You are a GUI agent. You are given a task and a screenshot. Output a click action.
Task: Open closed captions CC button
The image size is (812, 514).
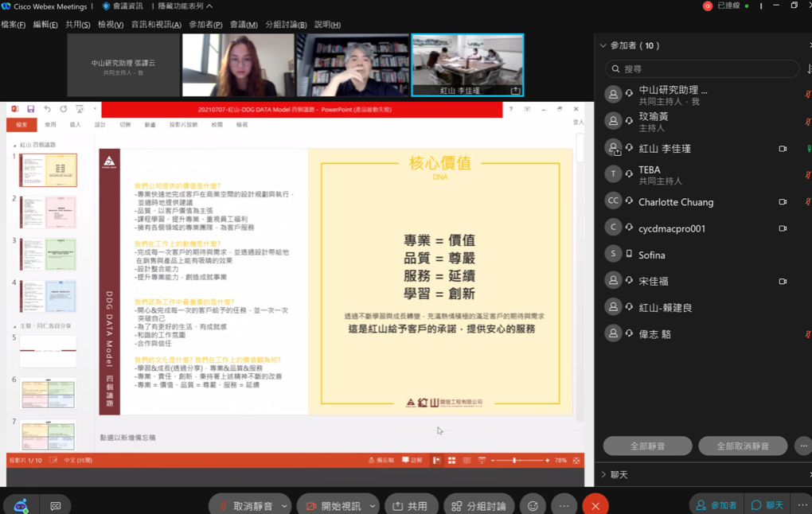56,506
